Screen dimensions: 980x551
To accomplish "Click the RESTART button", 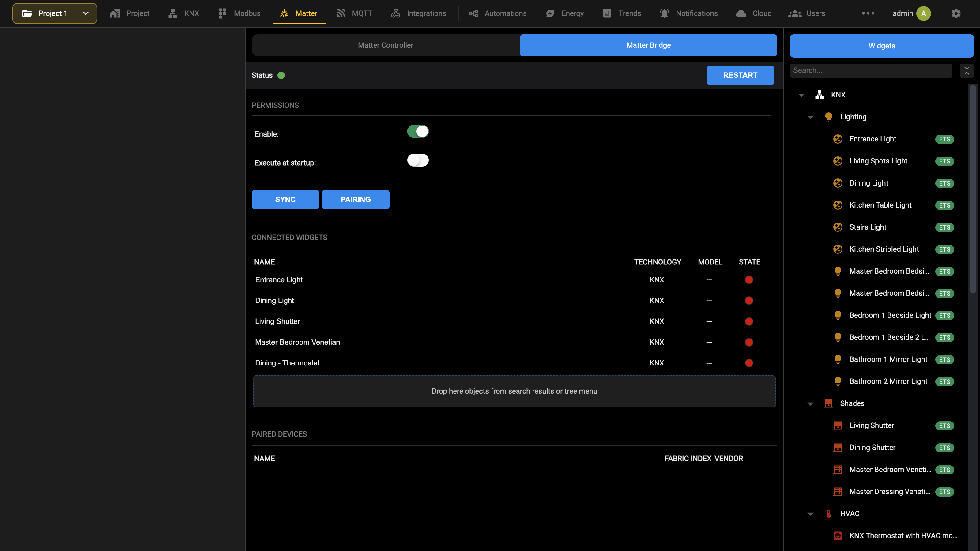I will [x=740, y=75].
